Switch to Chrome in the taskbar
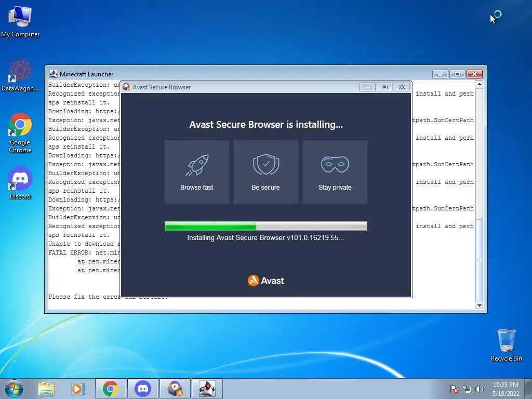Image resolution: width=532 pixels, height=399 pixels. tap(111, 389)
